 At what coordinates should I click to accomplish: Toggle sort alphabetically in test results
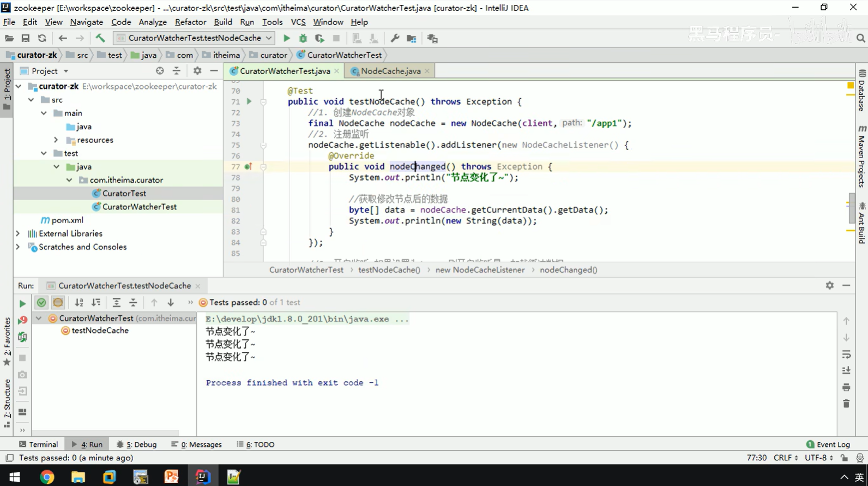point(79,302)
